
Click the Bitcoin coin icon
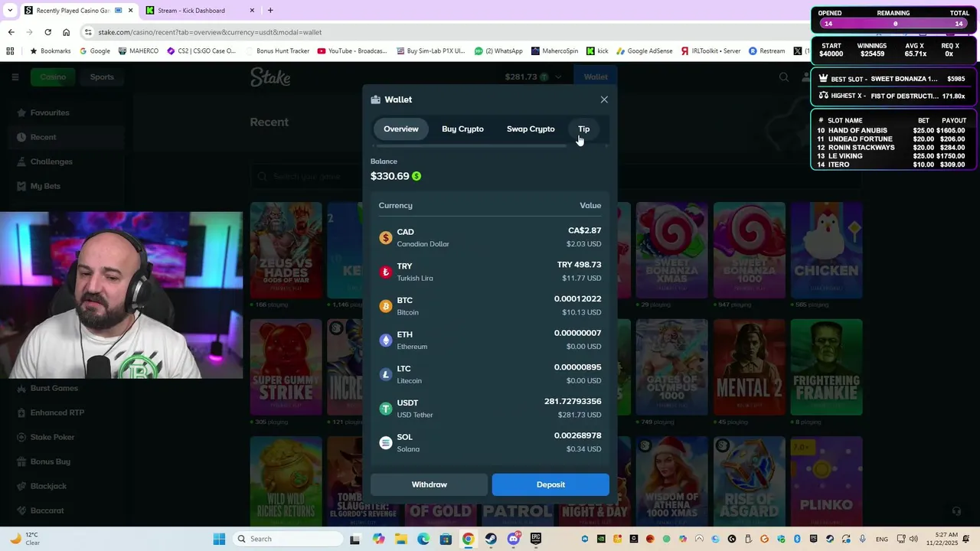386,306
